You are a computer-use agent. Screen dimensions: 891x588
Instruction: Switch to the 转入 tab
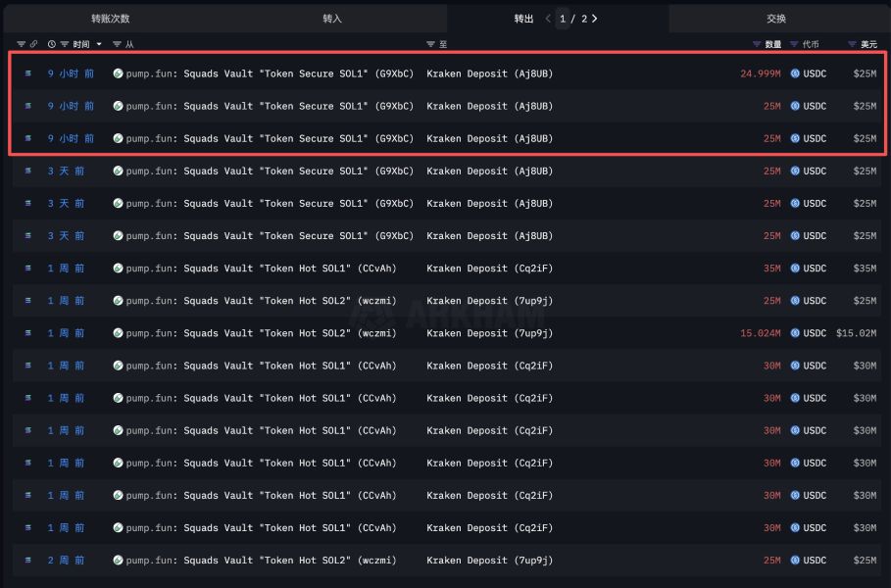coord(332,19)
